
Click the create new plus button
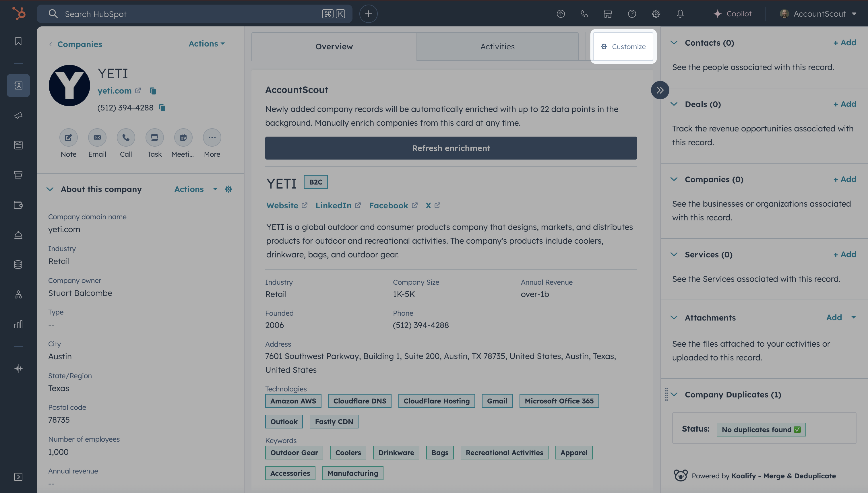pos(369,14)
